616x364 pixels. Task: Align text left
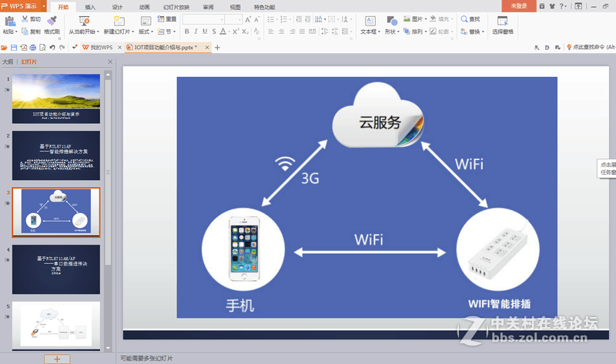[x=271, y=32]
